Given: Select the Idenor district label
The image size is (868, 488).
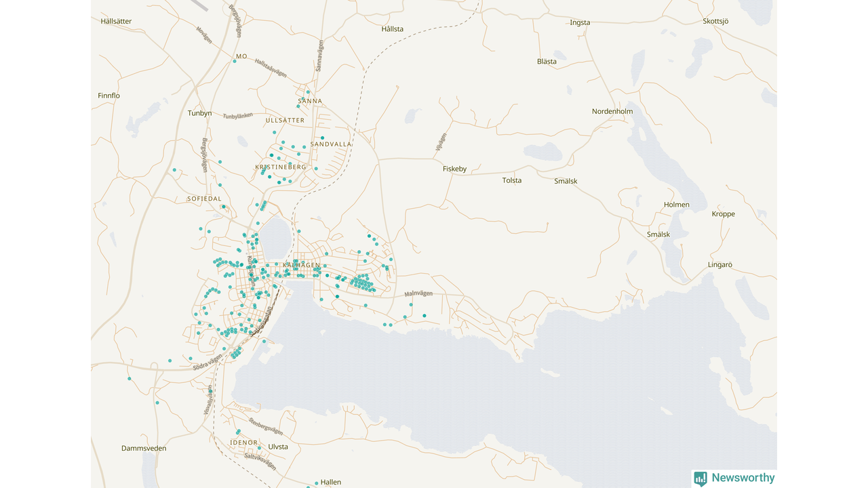Looking at the screenshot, I should [x=243, y=443].
